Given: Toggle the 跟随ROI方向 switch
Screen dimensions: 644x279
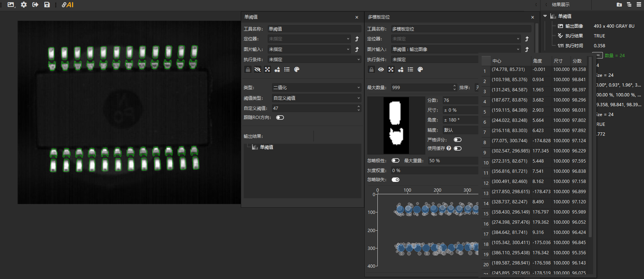Looking at the screenshot, I should [280, 117].
